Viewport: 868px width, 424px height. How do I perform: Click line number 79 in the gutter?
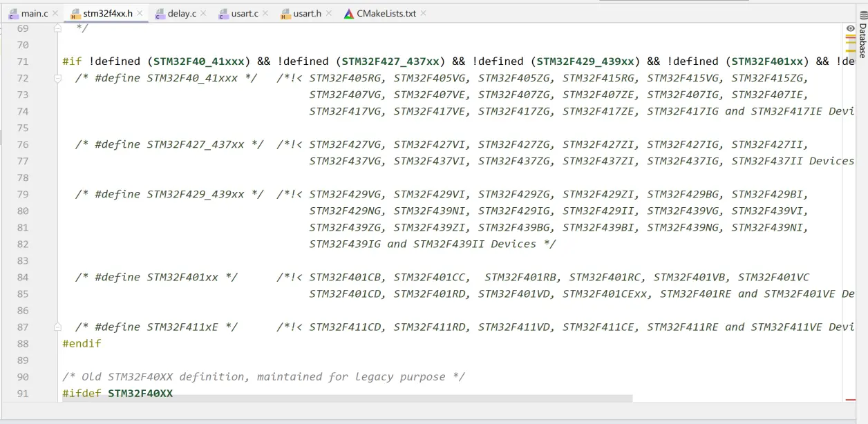pyautogui.click(x=22, y=194)
